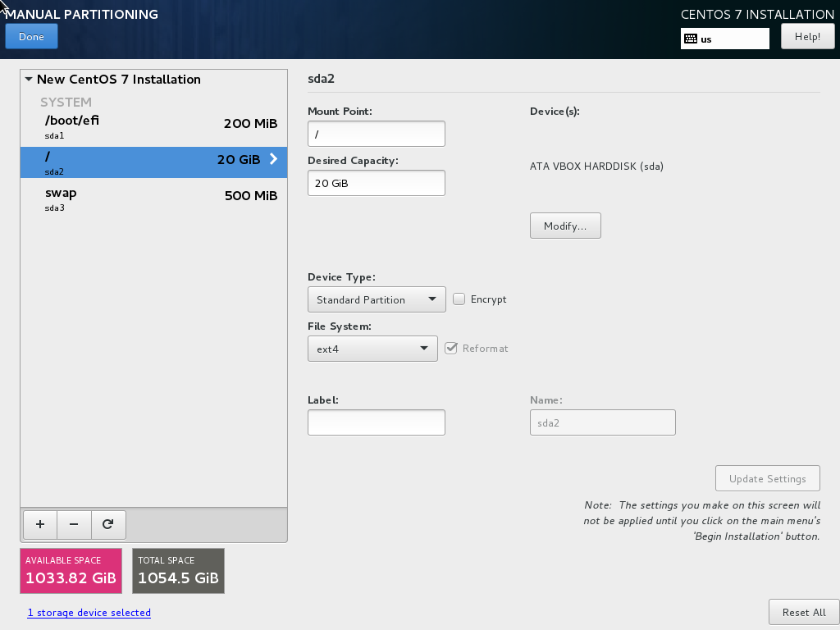
Task: Click the remove mount point minus icon
Action: [74, 524]
